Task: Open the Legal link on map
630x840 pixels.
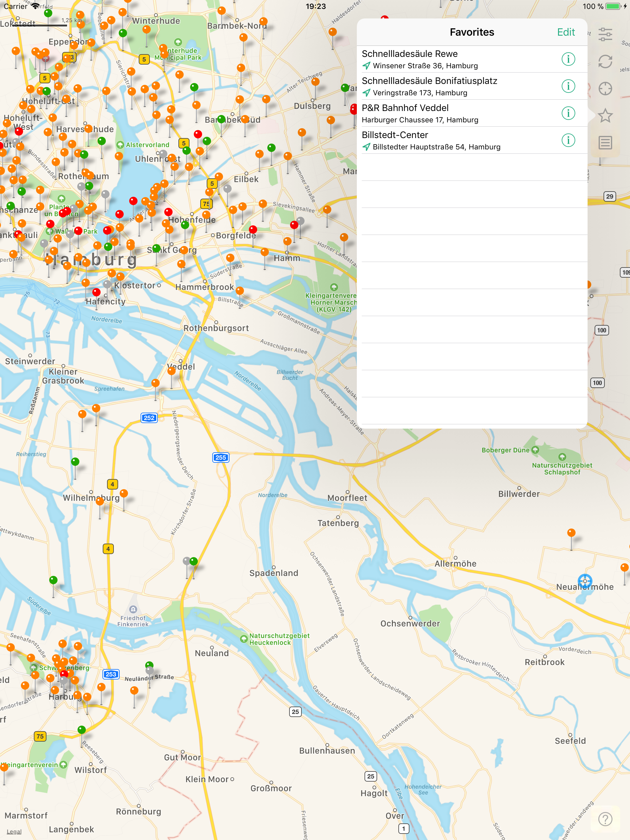Action: [14, 831]
